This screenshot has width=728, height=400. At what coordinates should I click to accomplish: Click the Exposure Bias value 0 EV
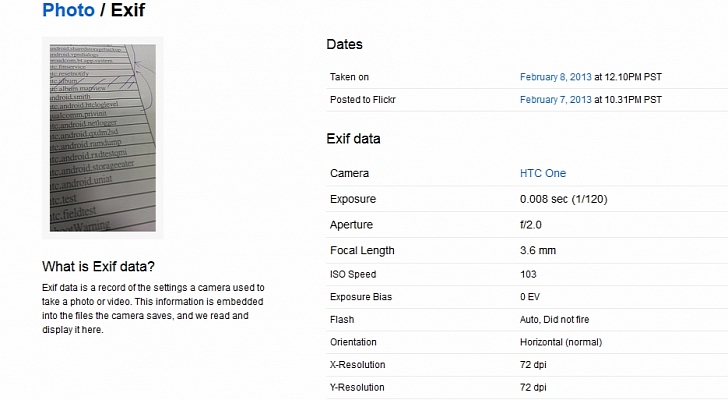pos(530,297)
